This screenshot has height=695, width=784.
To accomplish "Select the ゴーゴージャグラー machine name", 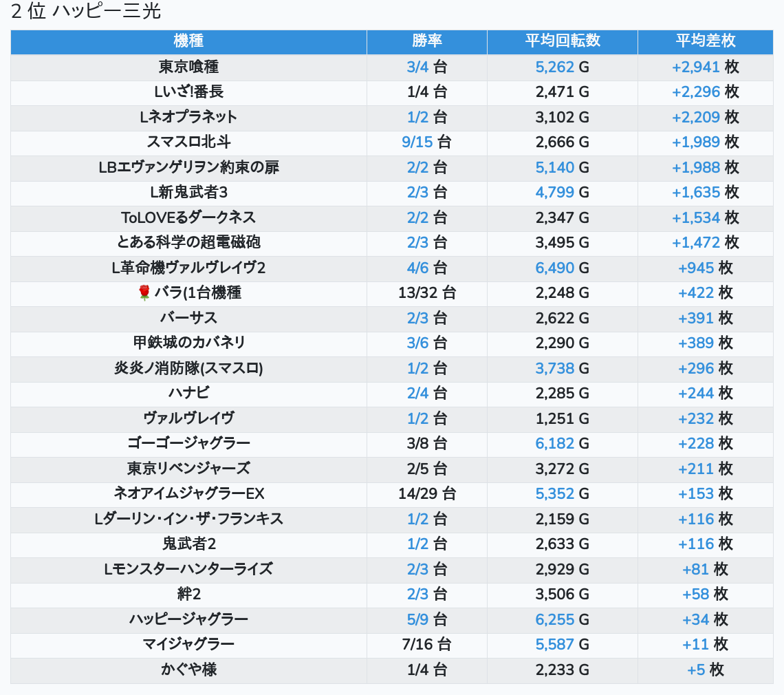I will 188,444.
